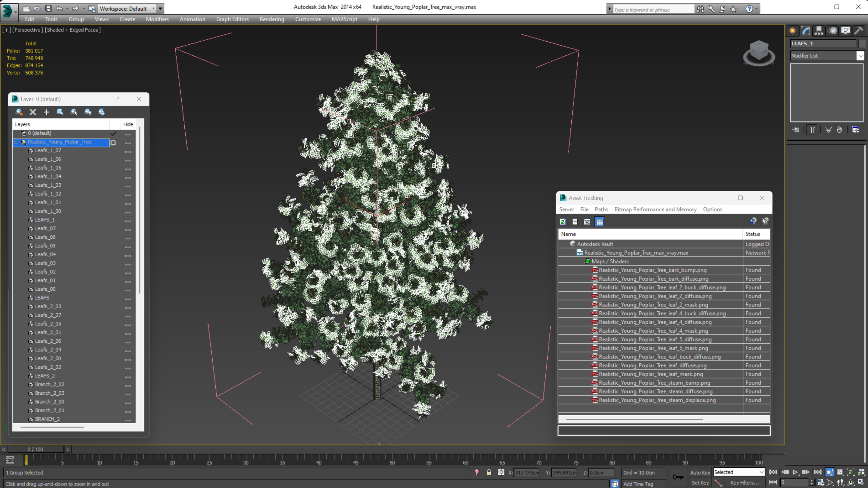
Task: Click the keyword search field
Action: click(653, 9)
